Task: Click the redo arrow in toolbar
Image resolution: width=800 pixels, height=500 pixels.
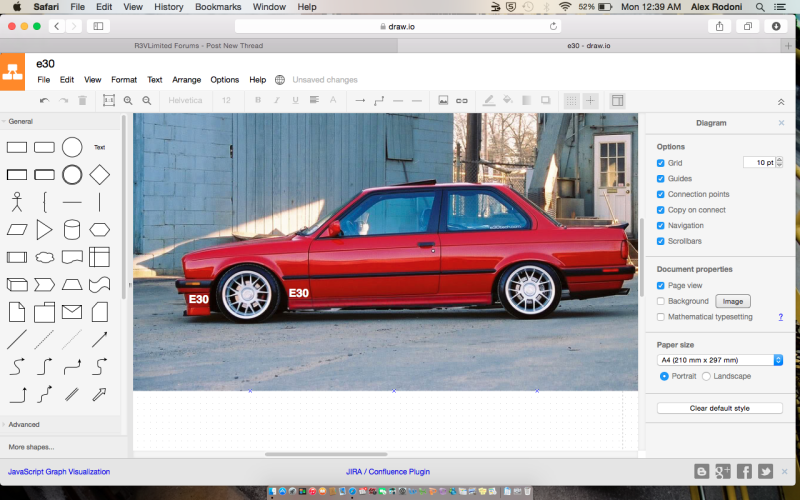Action: coord(63,101)
